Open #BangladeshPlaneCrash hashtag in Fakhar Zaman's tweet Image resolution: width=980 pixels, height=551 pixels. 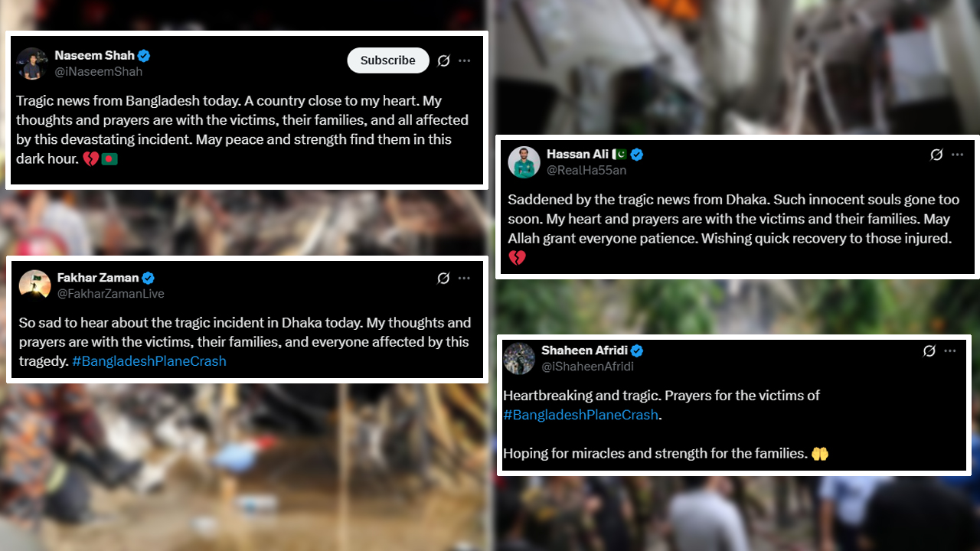click(149, 361)
